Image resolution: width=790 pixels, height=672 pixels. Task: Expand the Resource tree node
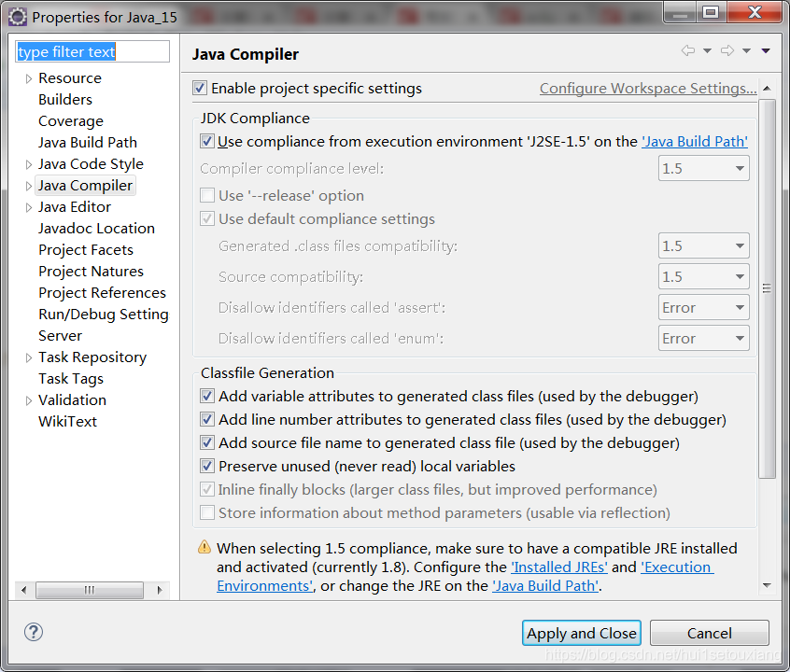click(x=29, y=78)
